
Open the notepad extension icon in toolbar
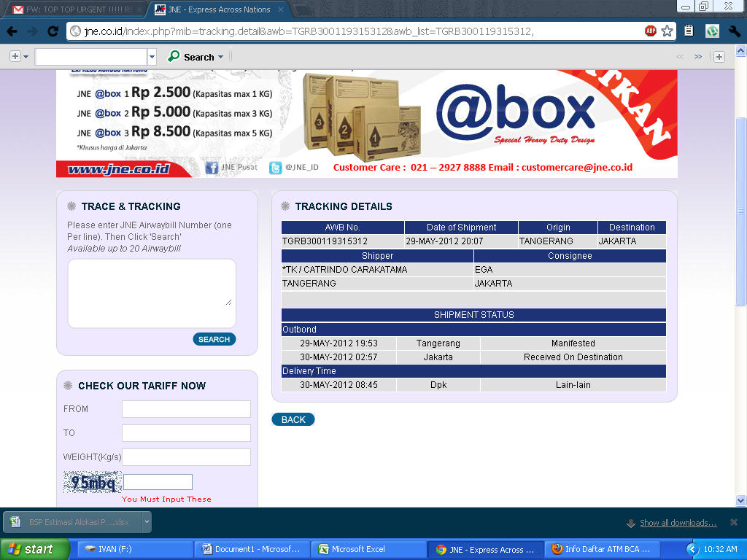pos(689,31)
